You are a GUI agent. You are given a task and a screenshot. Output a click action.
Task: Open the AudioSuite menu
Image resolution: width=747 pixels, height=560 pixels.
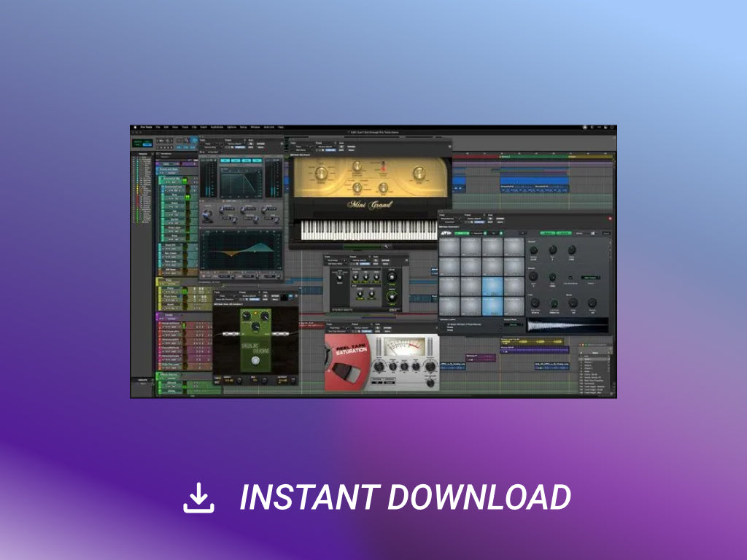pyautogui.click(x=217, y=127)
